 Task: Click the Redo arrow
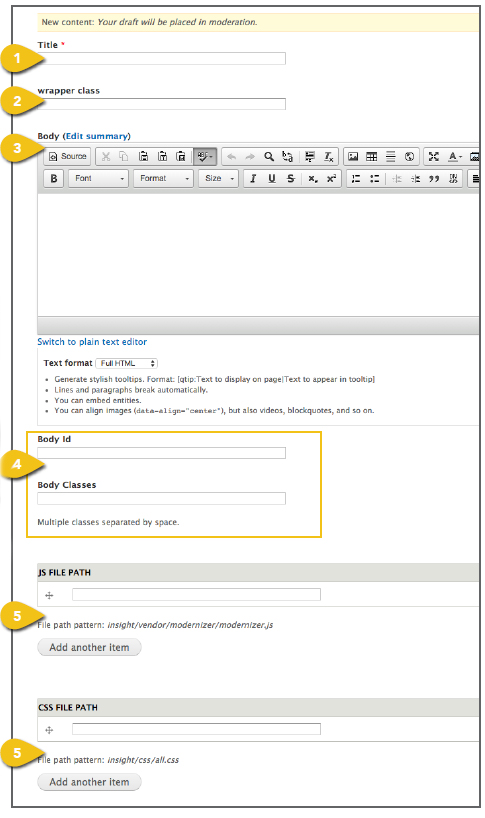point(250,157)
